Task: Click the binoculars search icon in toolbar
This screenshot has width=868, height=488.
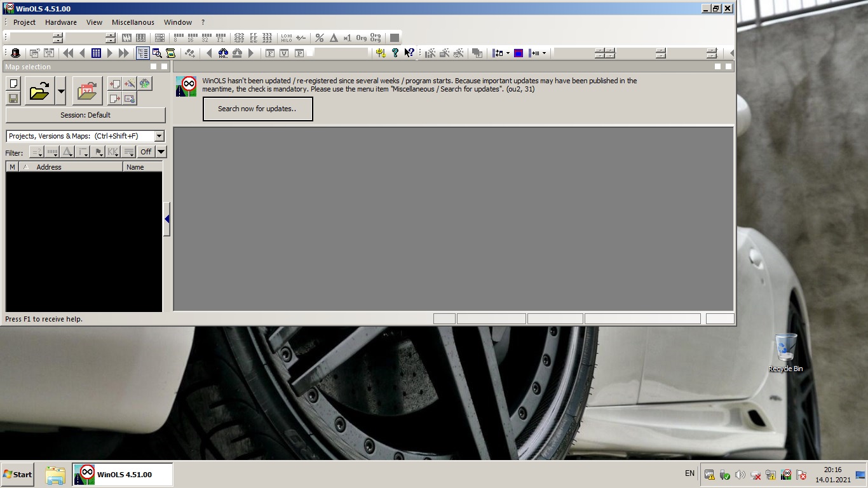Action: pos(223,53)
